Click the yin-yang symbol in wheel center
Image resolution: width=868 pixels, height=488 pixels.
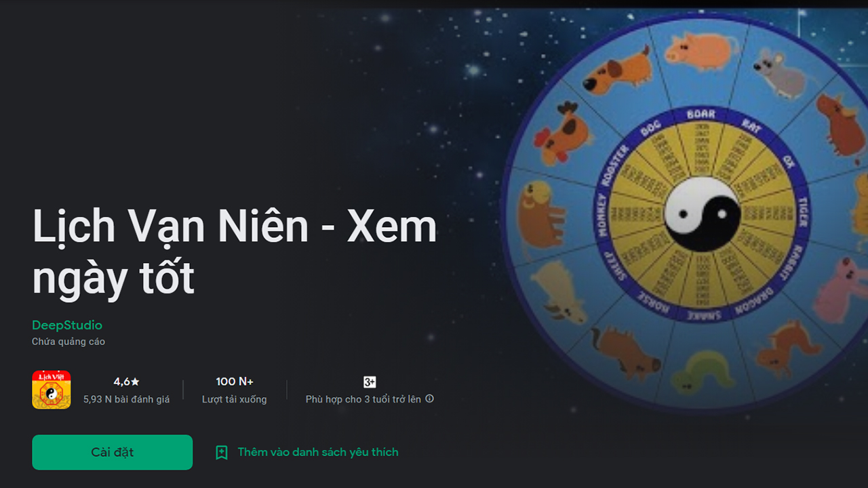click(x=703, y=215)
